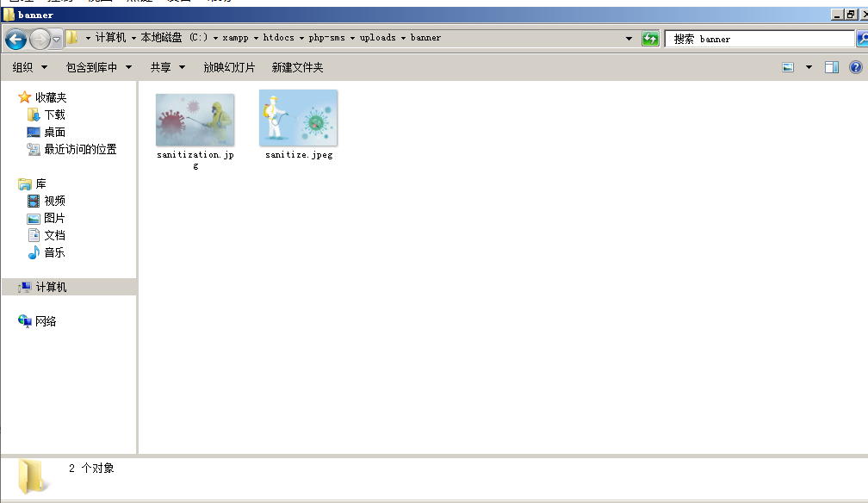Select the sanitization.jpg thumbnail
Screen dimensions: 868x503
point(195,120)
